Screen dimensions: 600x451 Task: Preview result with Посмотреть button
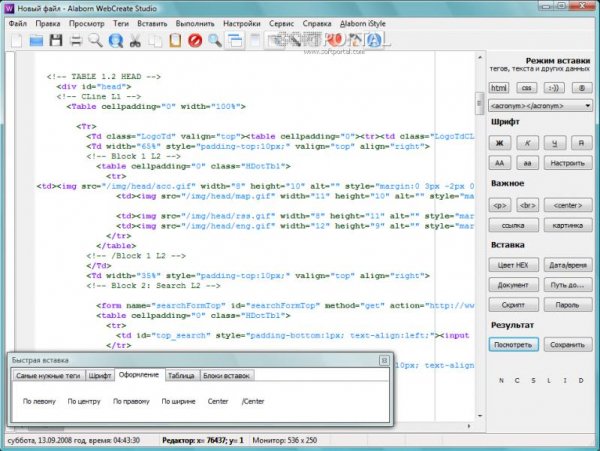click(513, 345)
